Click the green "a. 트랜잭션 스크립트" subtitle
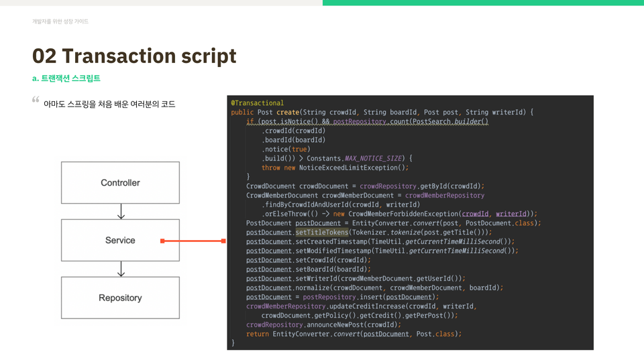Viewport: 644px width, 362px height. [66, 78]
